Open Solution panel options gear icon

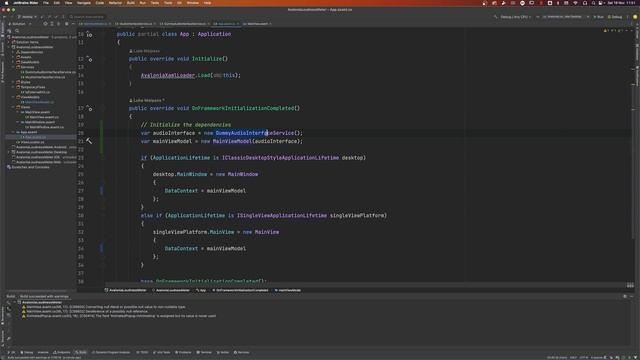(x=67, y=24)
